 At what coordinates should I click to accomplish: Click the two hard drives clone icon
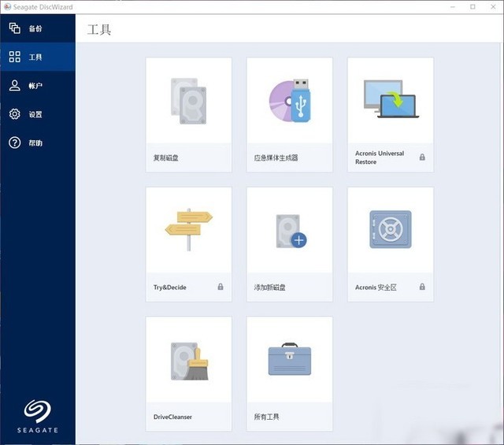click(x=189, y=101)
